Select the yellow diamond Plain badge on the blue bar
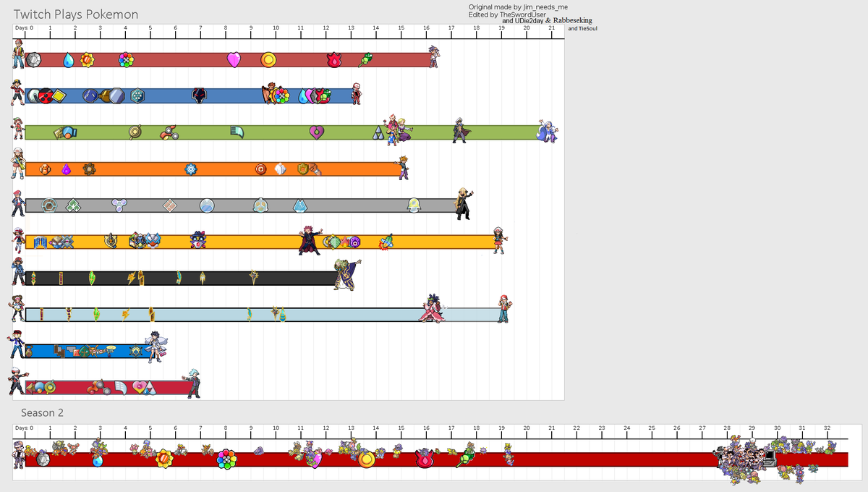 pos(59,96)
